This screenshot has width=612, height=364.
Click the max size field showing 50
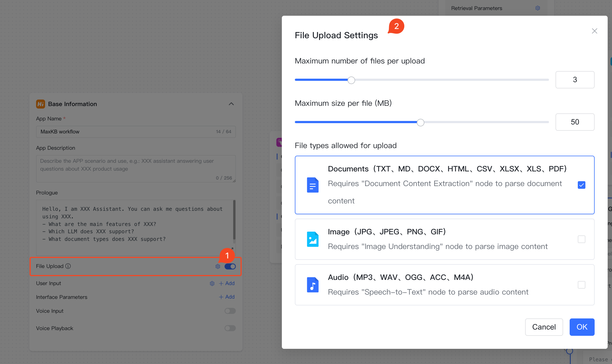pos(575,122)
